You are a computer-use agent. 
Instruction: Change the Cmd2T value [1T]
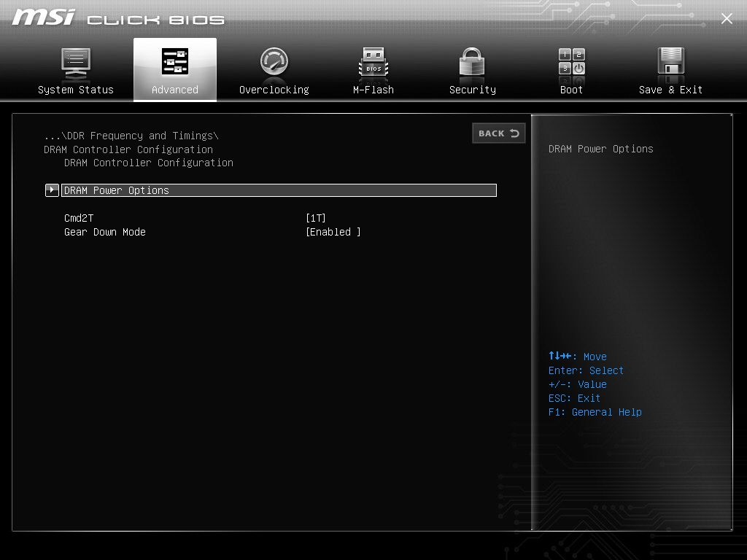point(316,218)
